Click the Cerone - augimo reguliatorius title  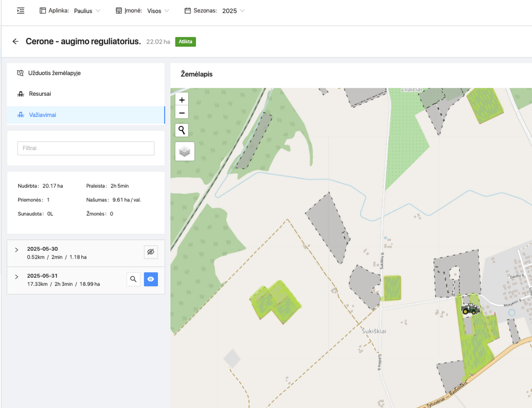83,41
